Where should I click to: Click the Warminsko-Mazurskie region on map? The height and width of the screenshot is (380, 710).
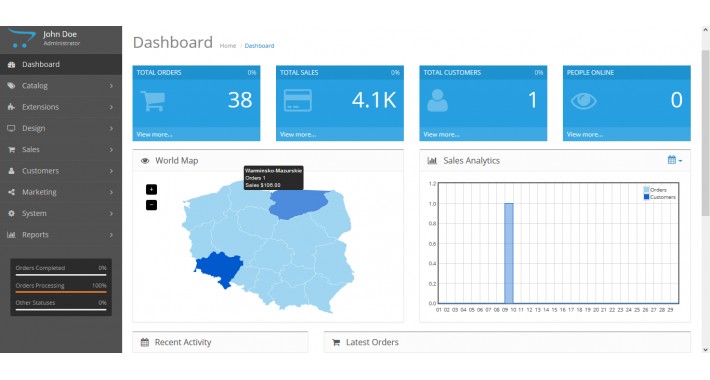[299, 203]
